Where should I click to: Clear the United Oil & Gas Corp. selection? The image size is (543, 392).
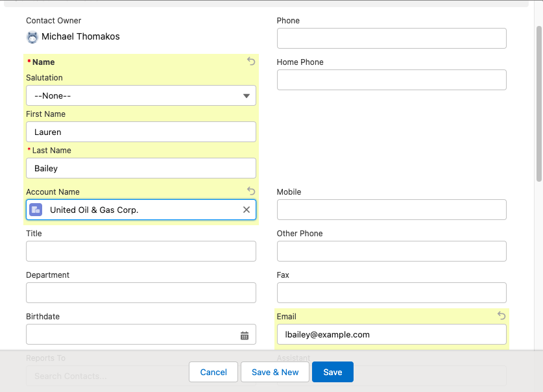coord(246,210)
